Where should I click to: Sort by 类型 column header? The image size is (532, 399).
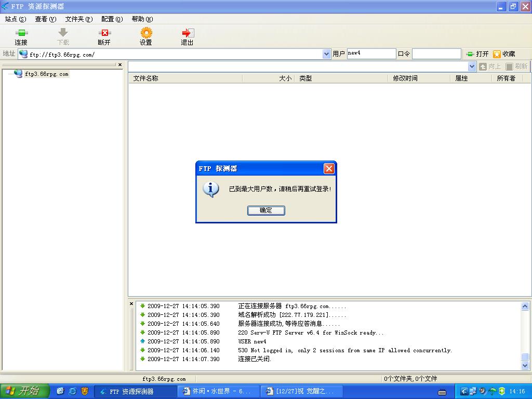tap(341, 78)
